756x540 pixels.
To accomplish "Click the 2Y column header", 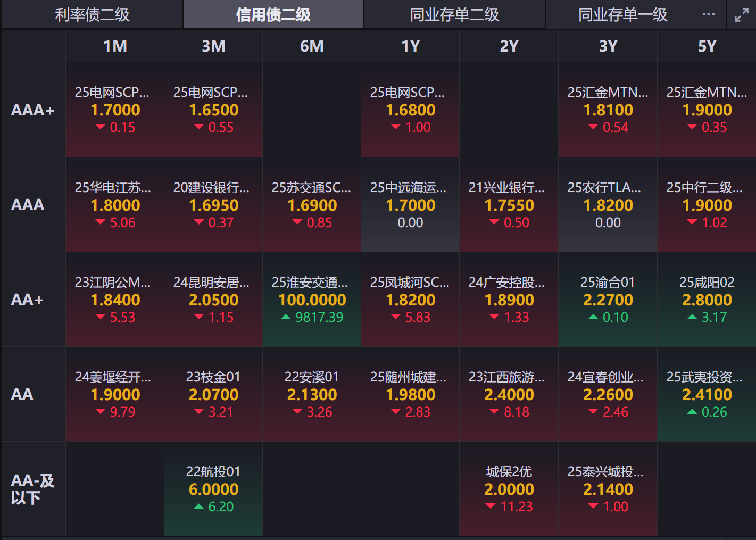I will click(x=509, y=46).
